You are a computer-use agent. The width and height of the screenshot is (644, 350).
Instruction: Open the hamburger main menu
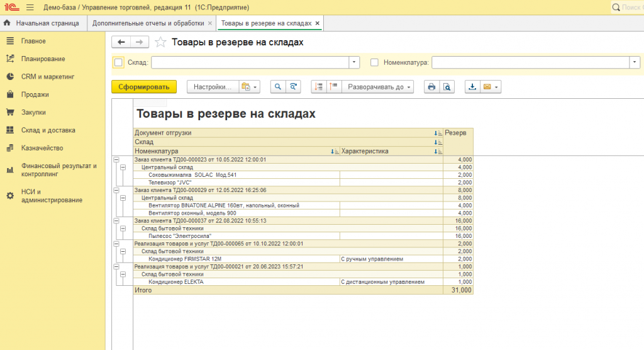(30, 8)
